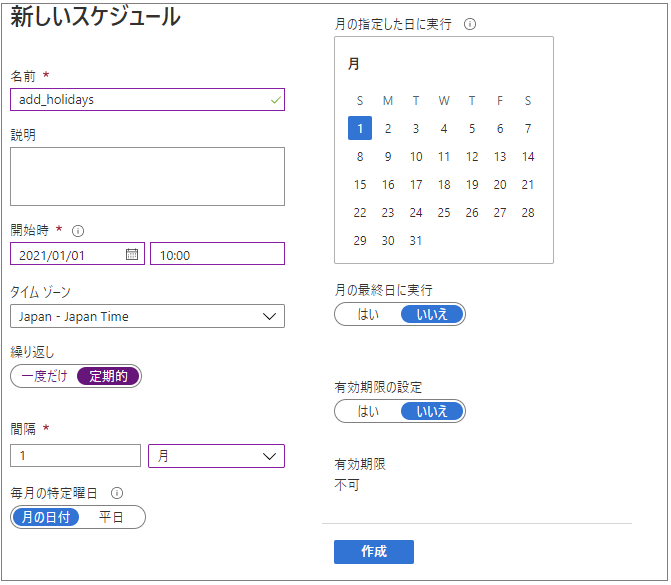
Task: Click the name field with add_holidays
Action: tap(148, 100)
